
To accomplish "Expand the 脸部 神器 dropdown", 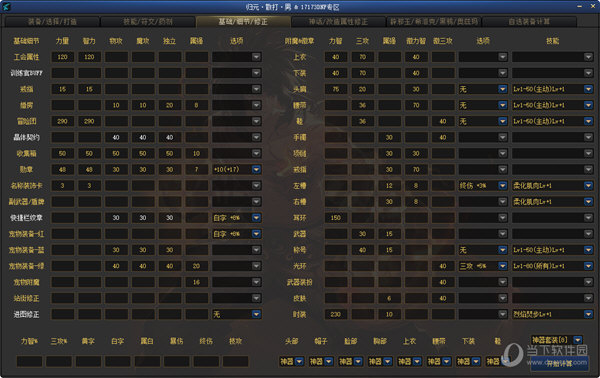I will click(359, 361).
